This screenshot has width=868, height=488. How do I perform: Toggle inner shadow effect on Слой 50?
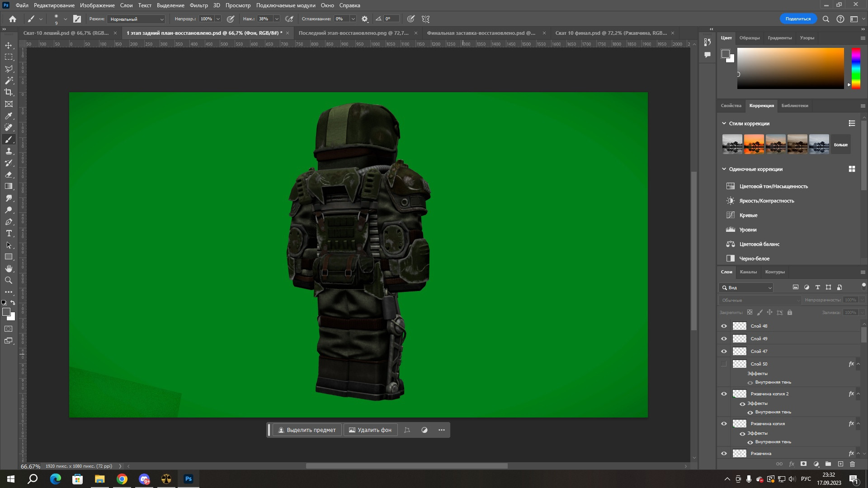tap(750, 383)
